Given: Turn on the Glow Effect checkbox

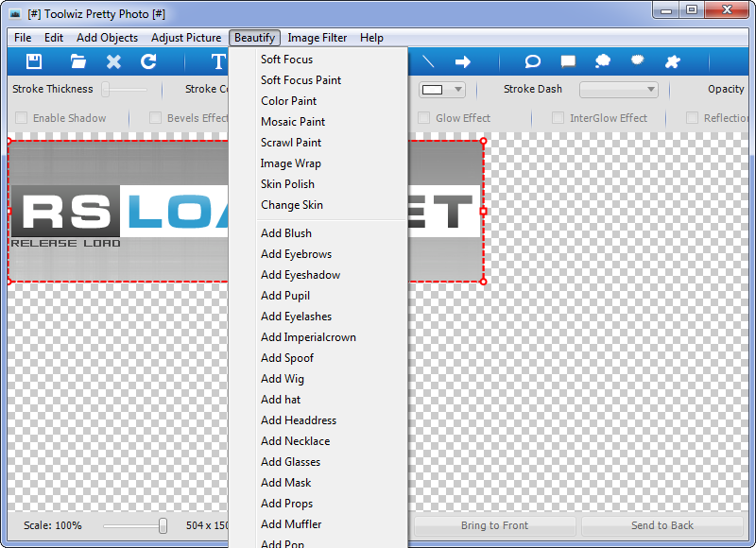Looking at the screenshot, I should coord(423,117).
